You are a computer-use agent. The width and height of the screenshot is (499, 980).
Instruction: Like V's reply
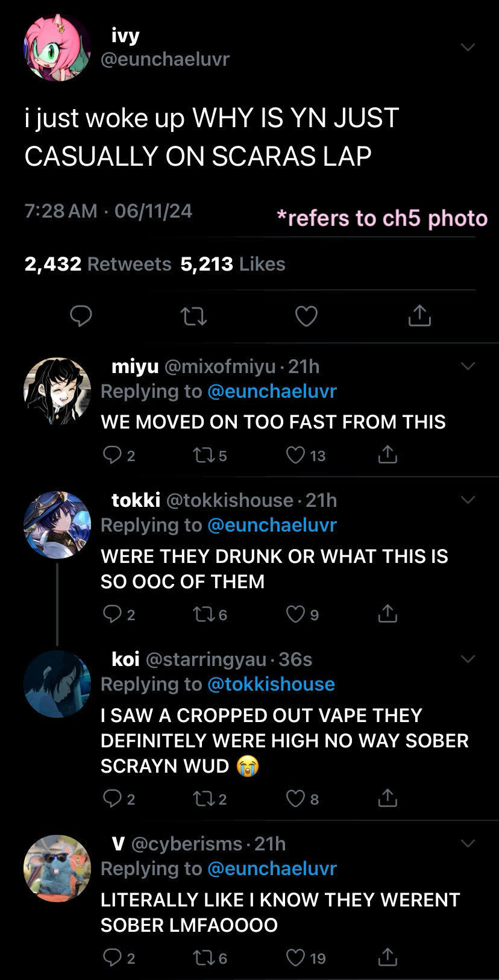click(x=295, y=958)
